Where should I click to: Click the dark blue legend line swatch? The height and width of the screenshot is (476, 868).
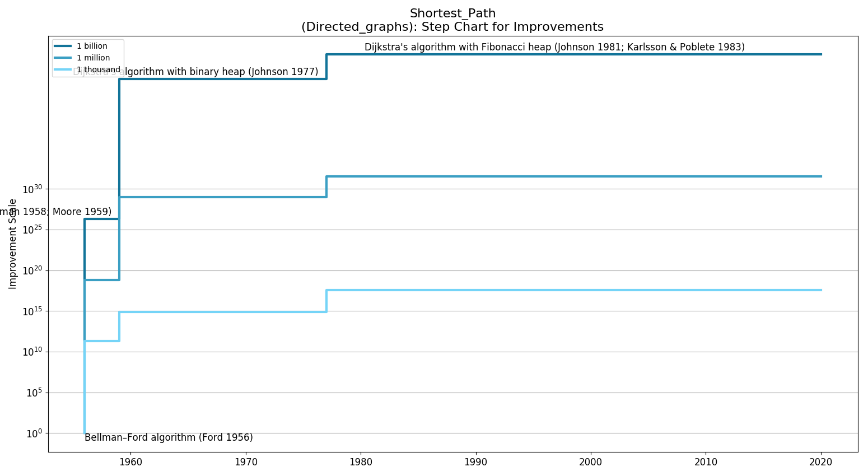63,46
